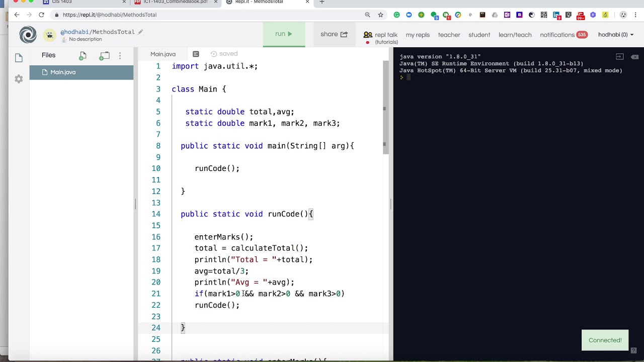
Task: Close the CIS 1403 browser tab
Action: [124, 2]
